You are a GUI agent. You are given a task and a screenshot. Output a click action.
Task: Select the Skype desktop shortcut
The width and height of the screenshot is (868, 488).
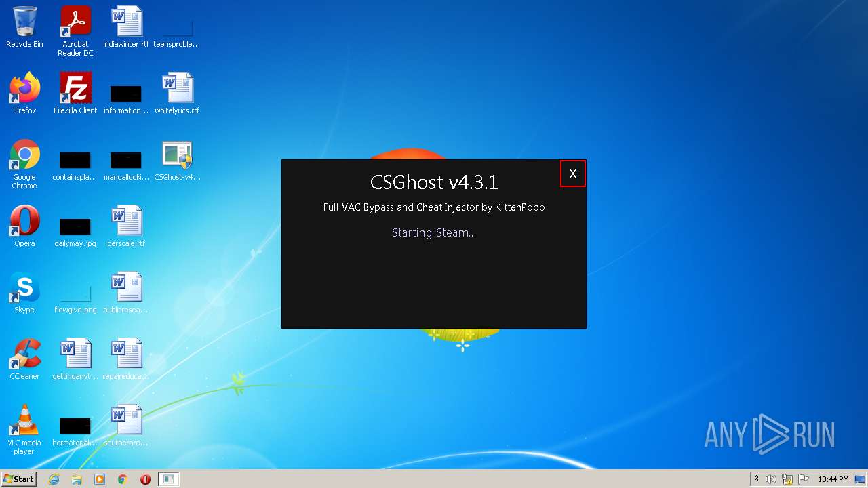tap(24, 293)
